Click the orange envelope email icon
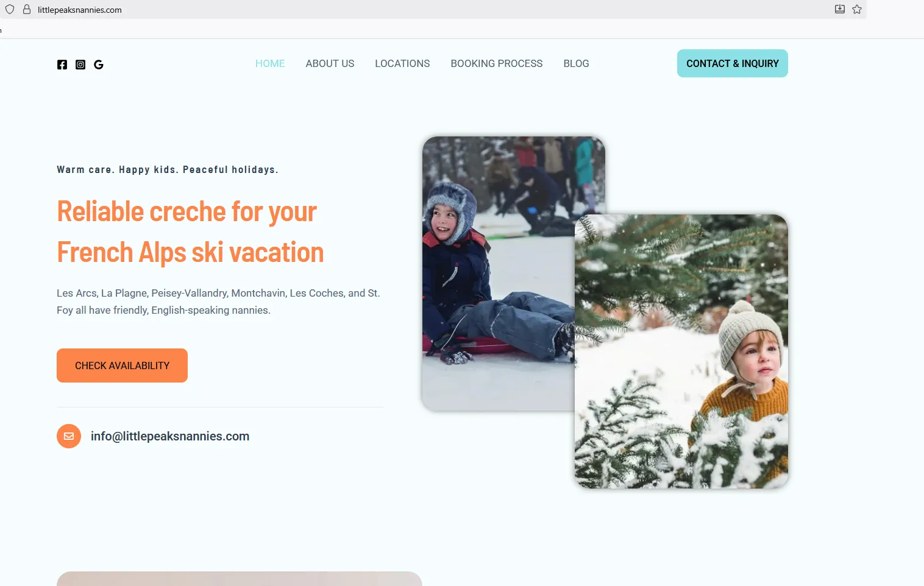This screenshot has height=586, width=924. tap(69, 436)
